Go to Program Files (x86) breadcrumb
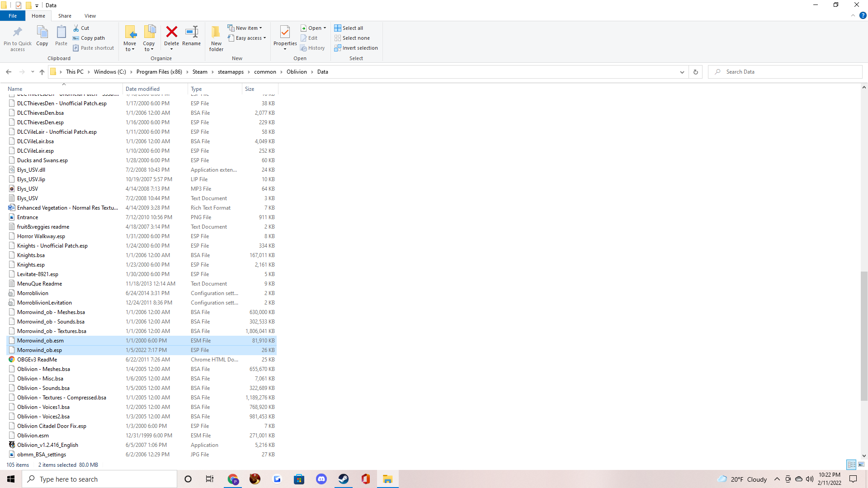This screenshot has height=488, width=868. coord(159,72)
